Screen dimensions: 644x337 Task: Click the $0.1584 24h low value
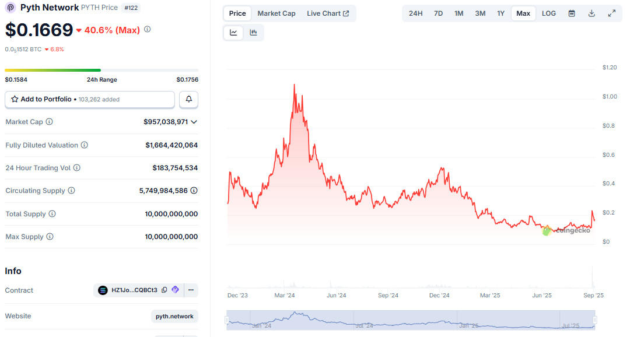click(x=16, y=80)
